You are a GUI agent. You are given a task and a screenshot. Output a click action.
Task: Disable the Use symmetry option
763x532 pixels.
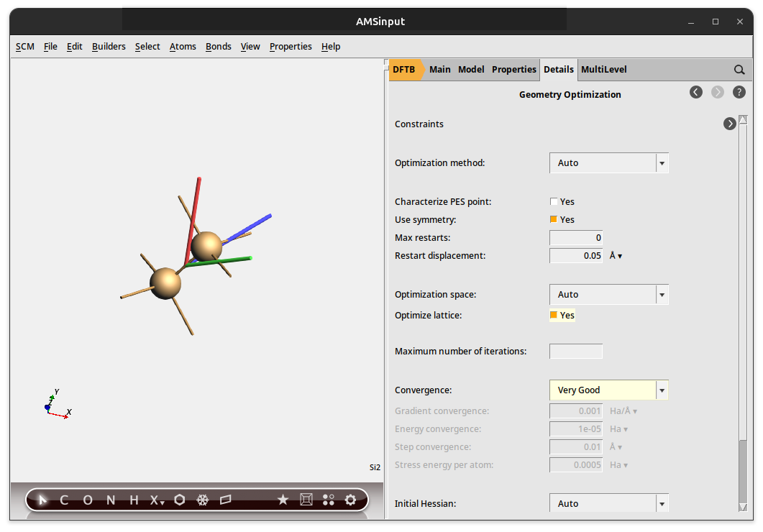point(554,219)
